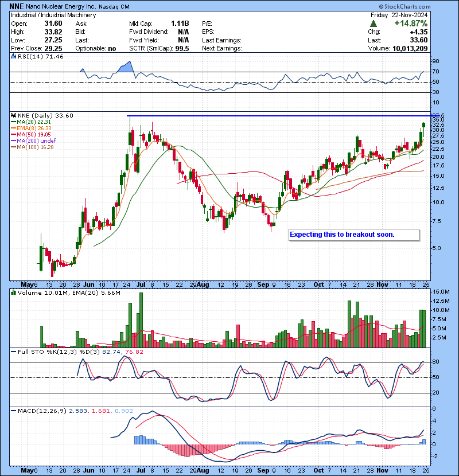Click the MACD histogram value 0.902
Viewport: 459px width, 476px height.
(x=124, y=411)
